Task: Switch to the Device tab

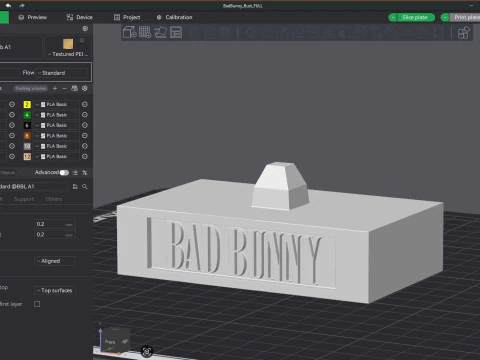Action: click(79, 17)
